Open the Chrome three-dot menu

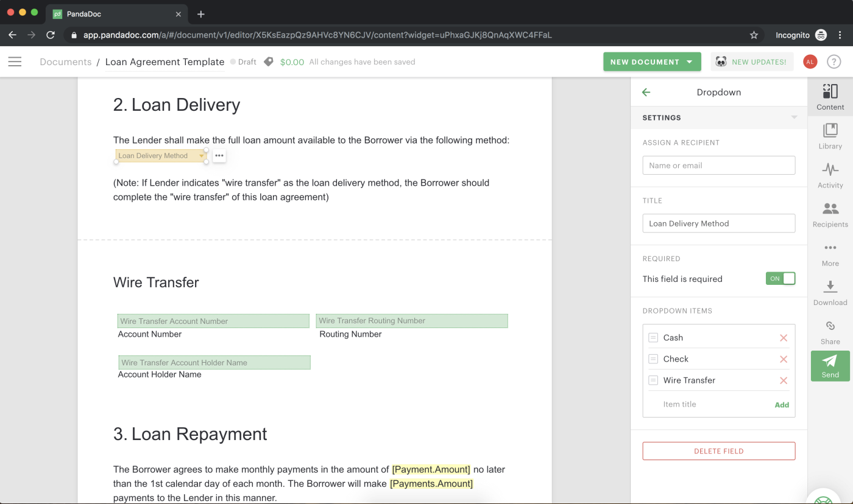point(841,35)
